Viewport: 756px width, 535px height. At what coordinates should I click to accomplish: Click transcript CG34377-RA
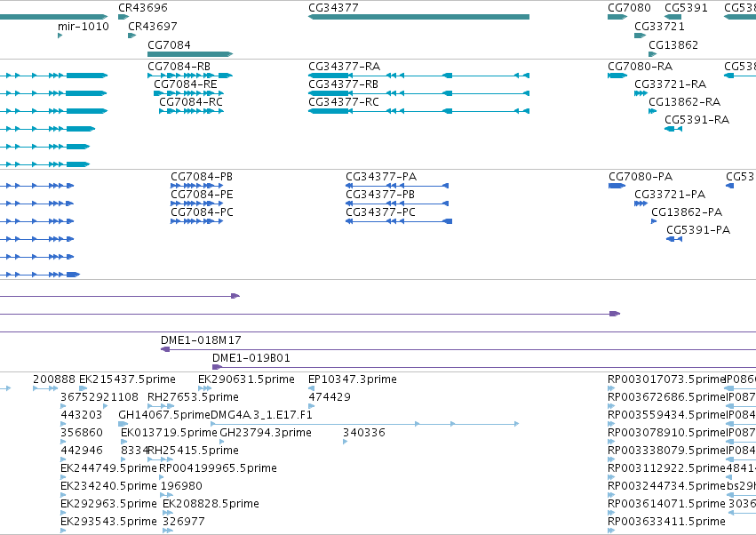[418, 76]
